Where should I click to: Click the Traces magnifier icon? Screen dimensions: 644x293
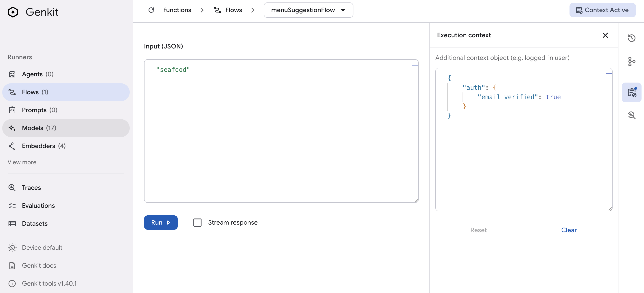12,188
